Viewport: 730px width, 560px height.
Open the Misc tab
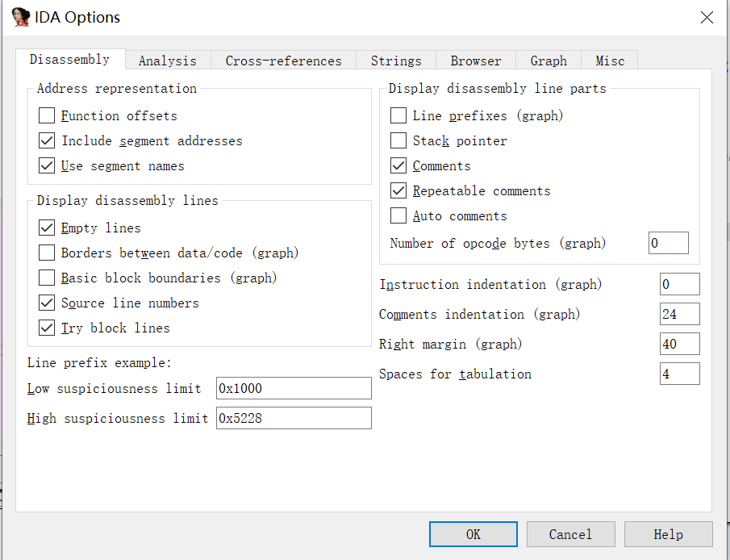[x=610, y=61]
